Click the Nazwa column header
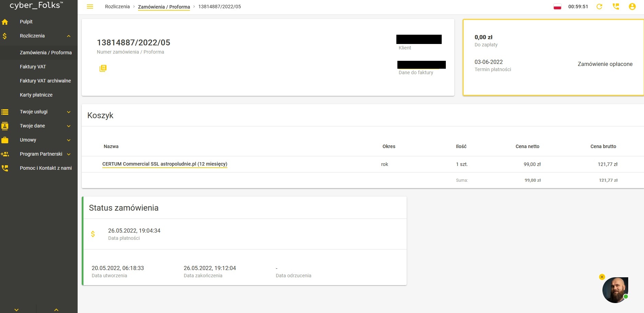The height and width of the screenshot is (313, 644). click(111, 146)
